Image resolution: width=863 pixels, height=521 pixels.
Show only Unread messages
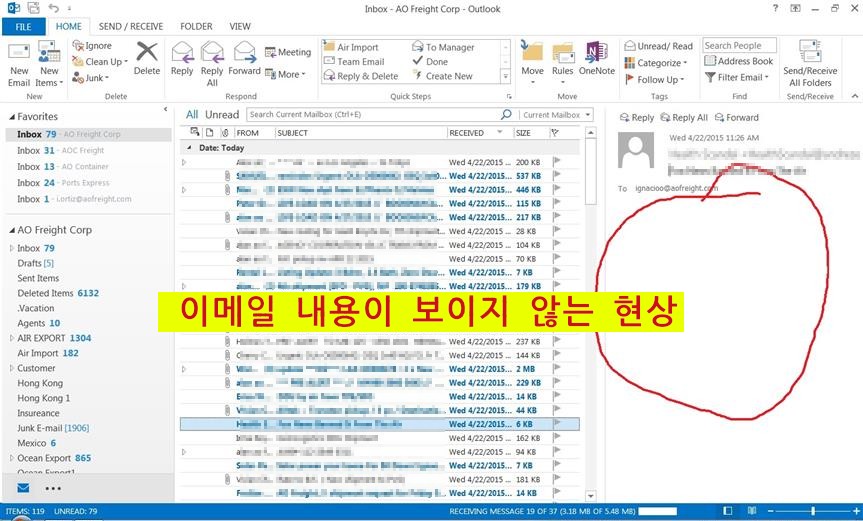222,114
